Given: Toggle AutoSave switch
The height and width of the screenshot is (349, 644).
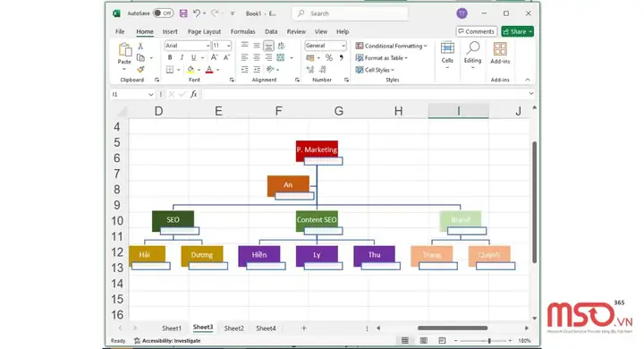Looking at the screenshot, I should 163,13.
